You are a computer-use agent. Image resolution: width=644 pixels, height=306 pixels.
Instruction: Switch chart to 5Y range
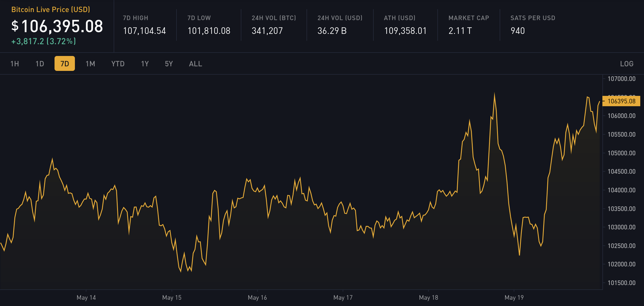(x=169, y=64)
